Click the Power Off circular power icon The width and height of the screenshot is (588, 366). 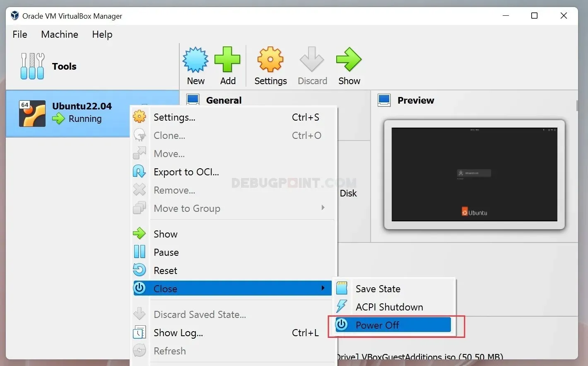click(x=342, y=325)
